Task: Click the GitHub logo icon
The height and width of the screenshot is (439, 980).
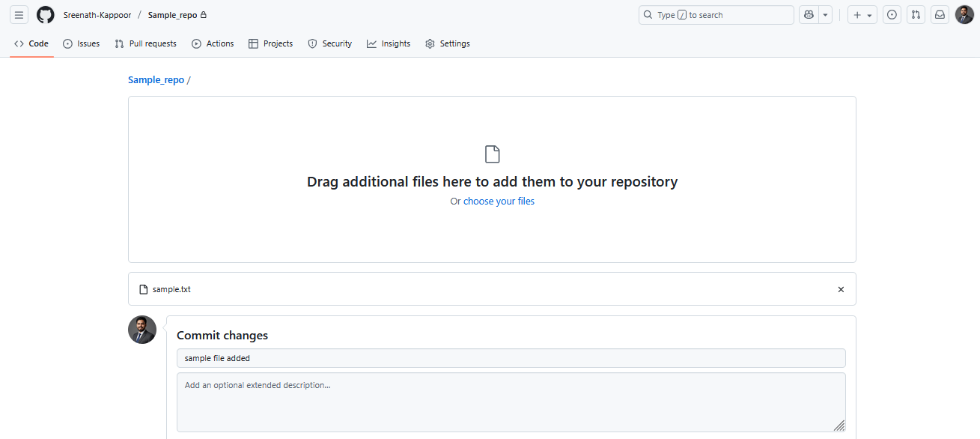Action: pos(46,15)
